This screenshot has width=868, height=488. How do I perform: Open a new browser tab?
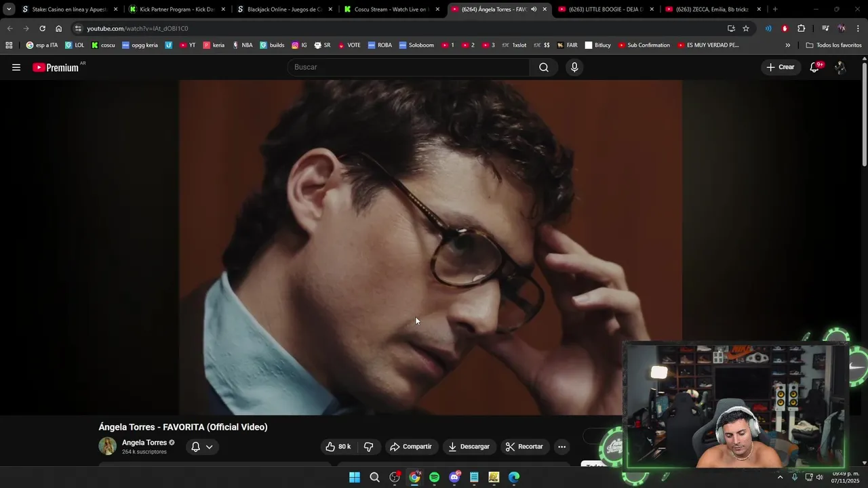tap(775, 9)
